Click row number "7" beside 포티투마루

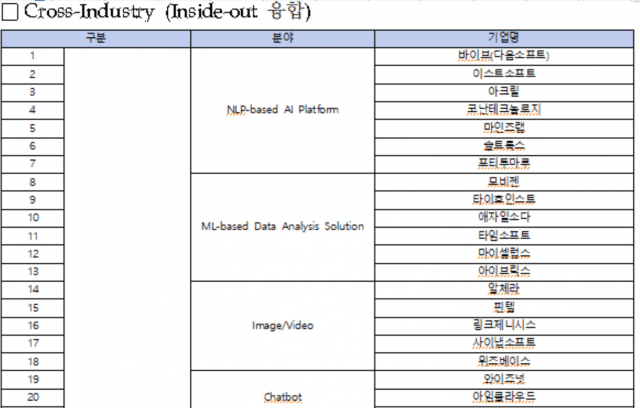tap(33, 164)
